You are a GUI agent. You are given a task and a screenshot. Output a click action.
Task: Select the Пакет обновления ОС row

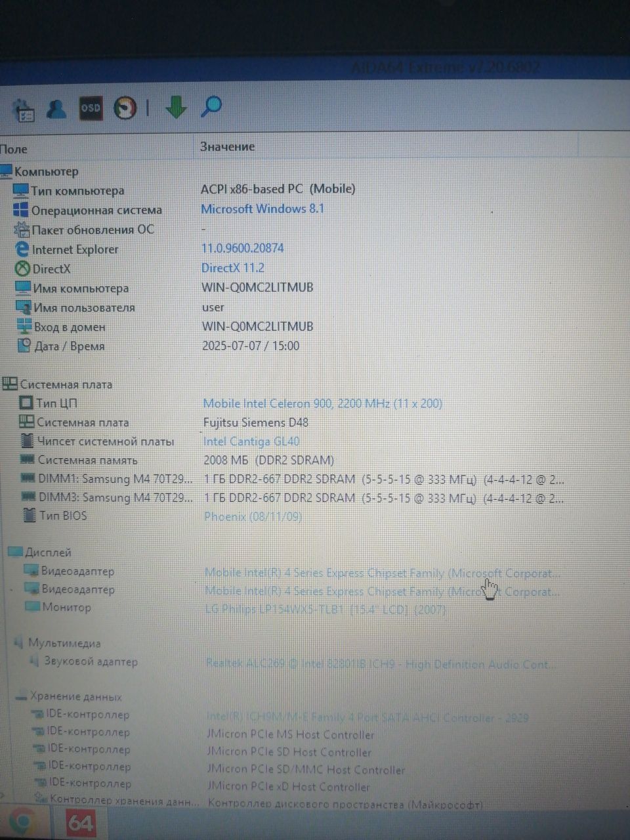[92, 230]
